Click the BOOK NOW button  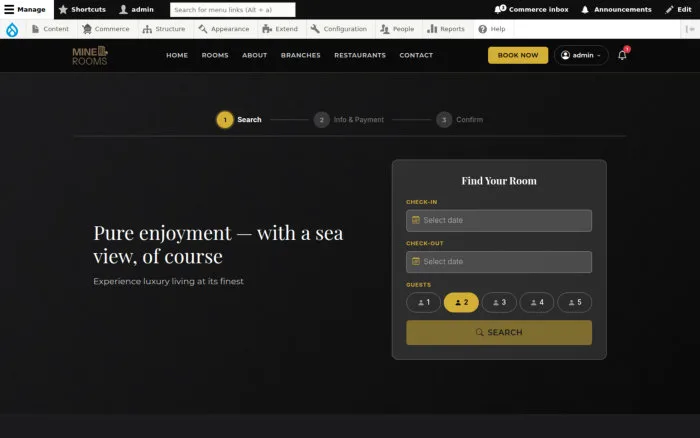[x=518, y=55]
